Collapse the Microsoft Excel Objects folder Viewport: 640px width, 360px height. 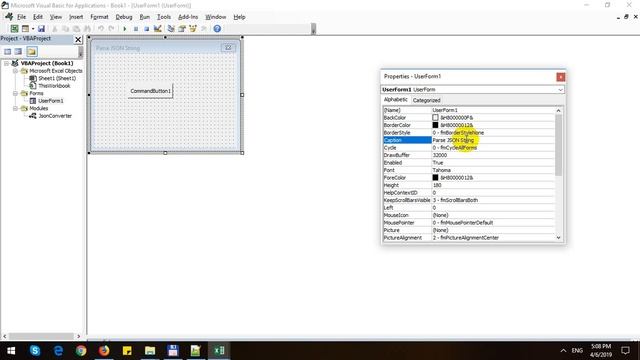(16, 71)
